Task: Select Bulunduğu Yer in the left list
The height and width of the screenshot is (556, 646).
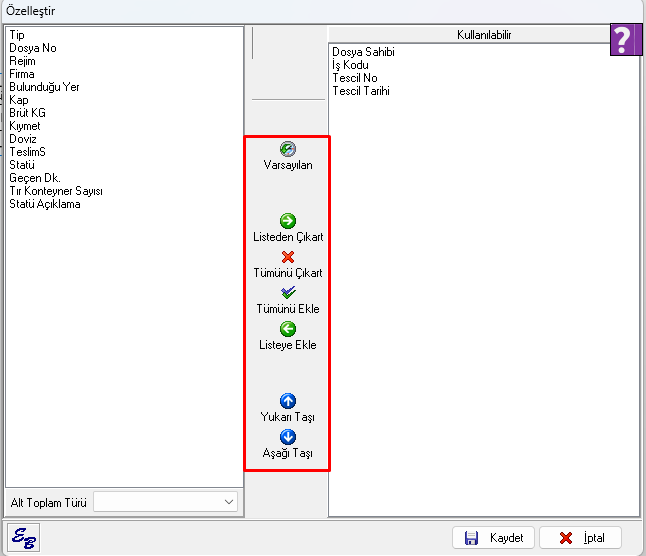Action: pos(44,87)
